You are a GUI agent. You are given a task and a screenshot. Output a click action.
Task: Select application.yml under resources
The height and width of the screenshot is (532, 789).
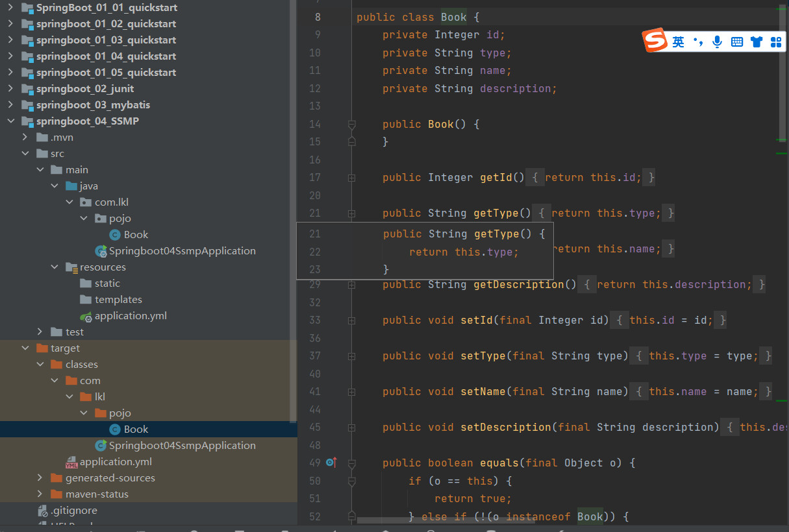pyautogui.click(x=131, y=316)
